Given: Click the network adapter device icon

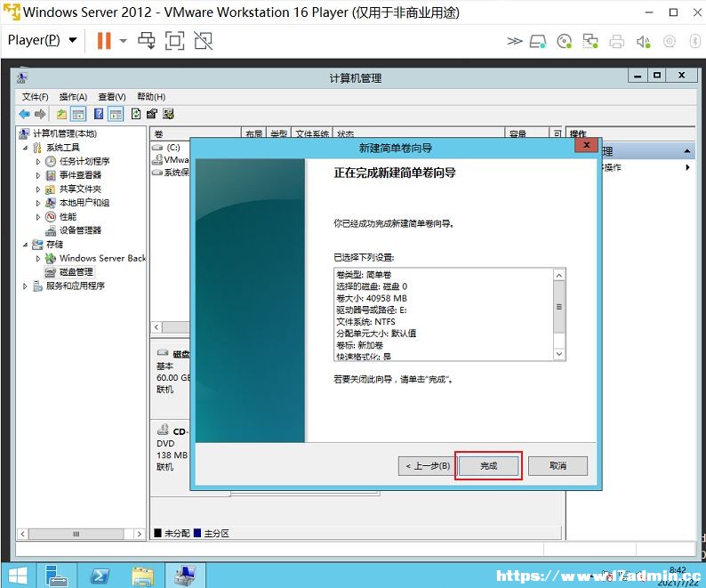Looking at the screenshot, I should (590, 42).
